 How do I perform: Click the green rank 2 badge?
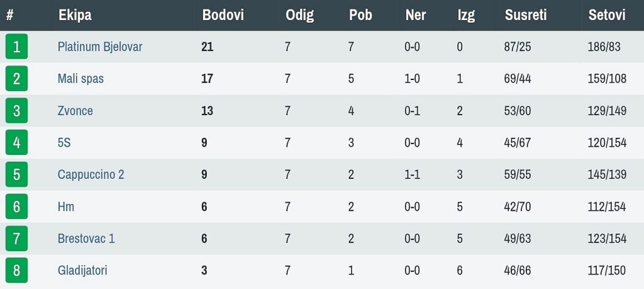16,79
